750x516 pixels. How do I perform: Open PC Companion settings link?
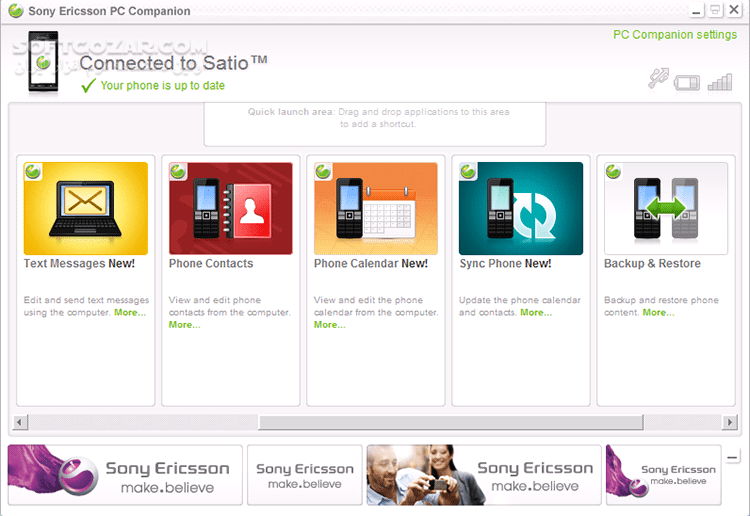674,35
